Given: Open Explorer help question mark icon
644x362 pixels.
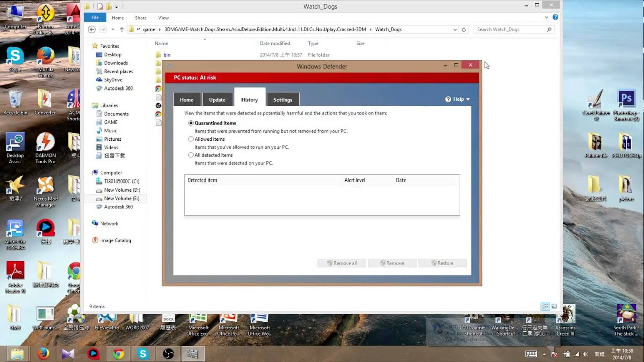Looking at the screenshot, I should 555,18.
